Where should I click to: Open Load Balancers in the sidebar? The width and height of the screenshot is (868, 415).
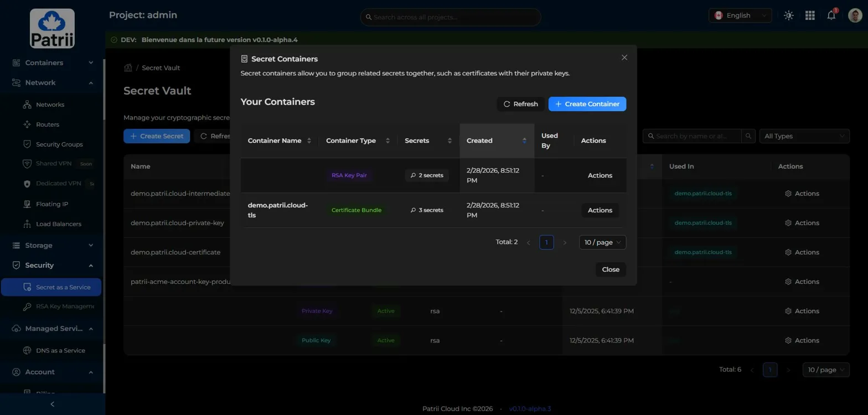[59, 224]
